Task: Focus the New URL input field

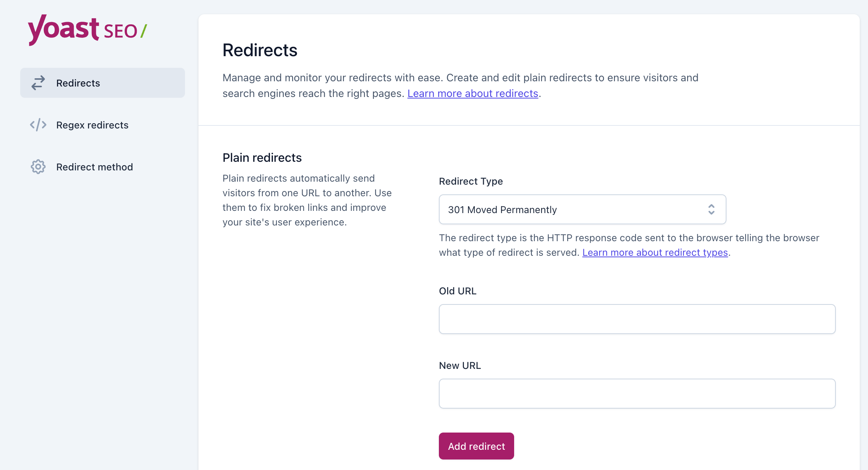Action: (637, 394)
